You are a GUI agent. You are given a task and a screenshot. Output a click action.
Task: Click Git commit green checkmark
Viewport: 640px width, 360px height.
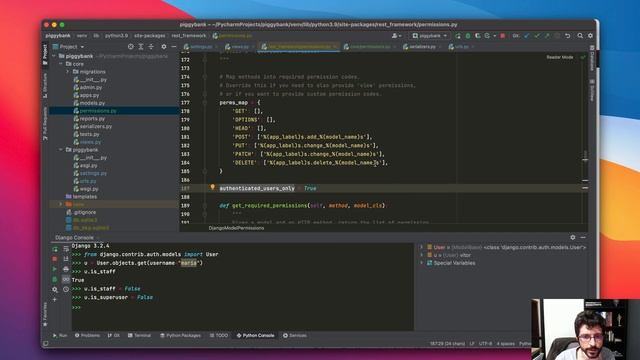tap(537, 36)
